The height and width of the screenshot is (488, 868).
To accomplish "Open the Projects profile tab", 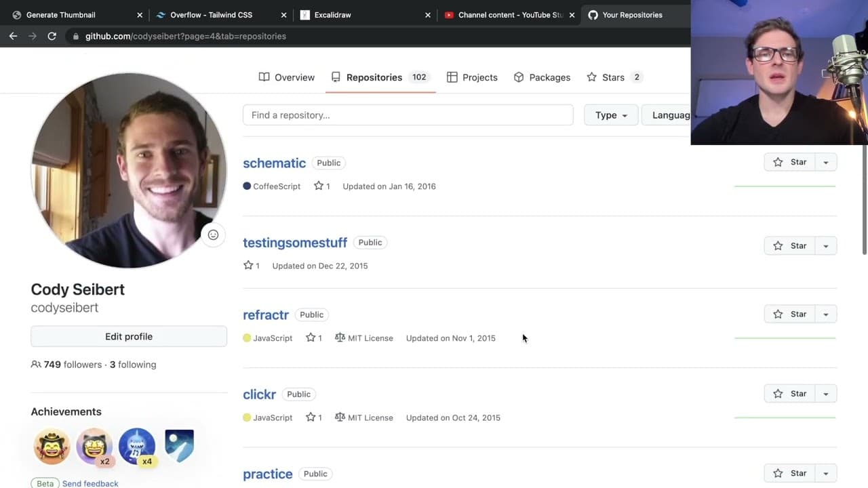I will coord(472,77).
